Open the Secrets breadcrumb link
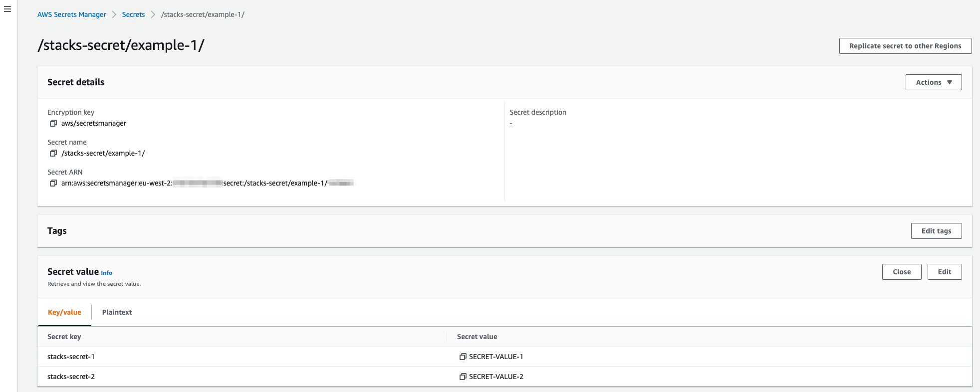The image size is (980, 392). (133, 14)
